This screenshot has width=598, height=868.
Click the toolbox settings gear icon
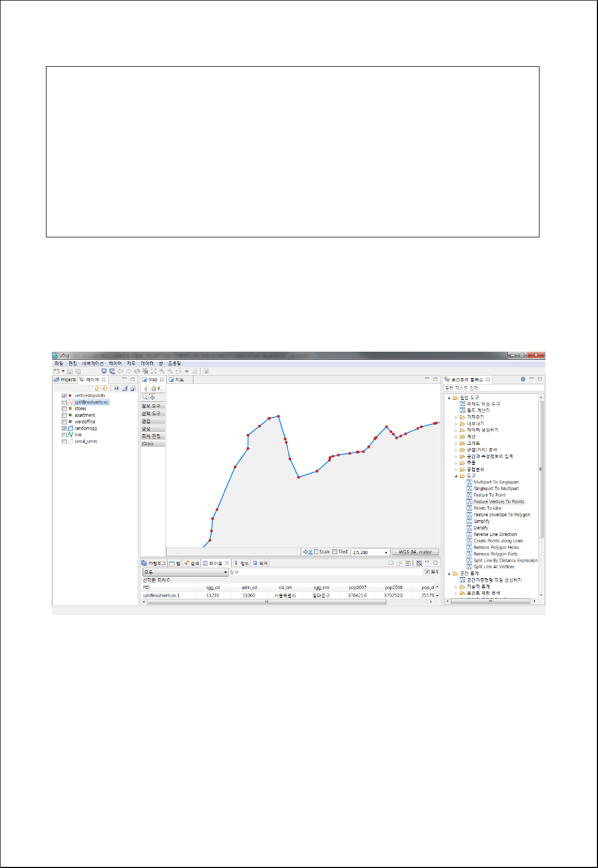coord(523,379)
